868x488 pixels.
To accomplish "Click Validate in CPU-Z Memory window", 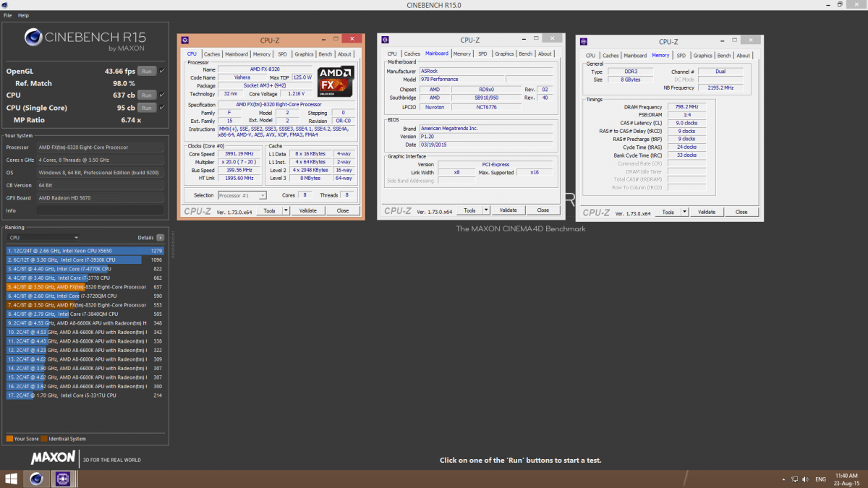I will coord(707,212).
